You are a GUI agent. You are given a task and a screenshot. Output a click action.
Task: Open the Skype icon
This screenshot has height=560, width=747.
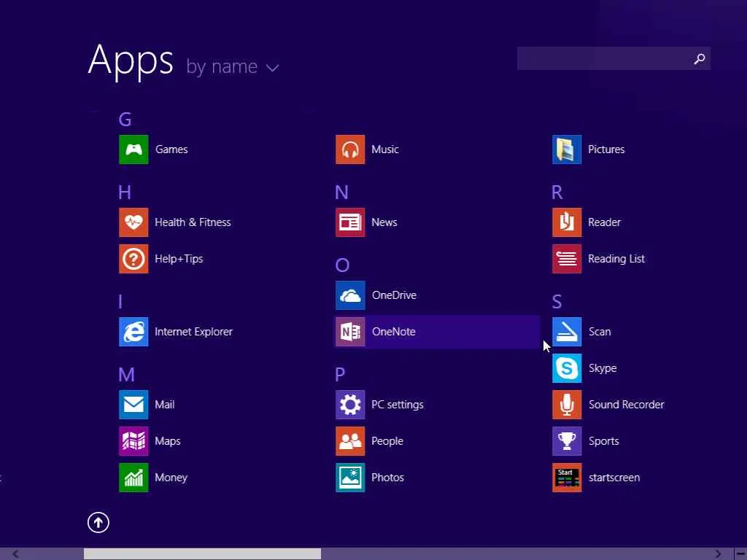567,368
